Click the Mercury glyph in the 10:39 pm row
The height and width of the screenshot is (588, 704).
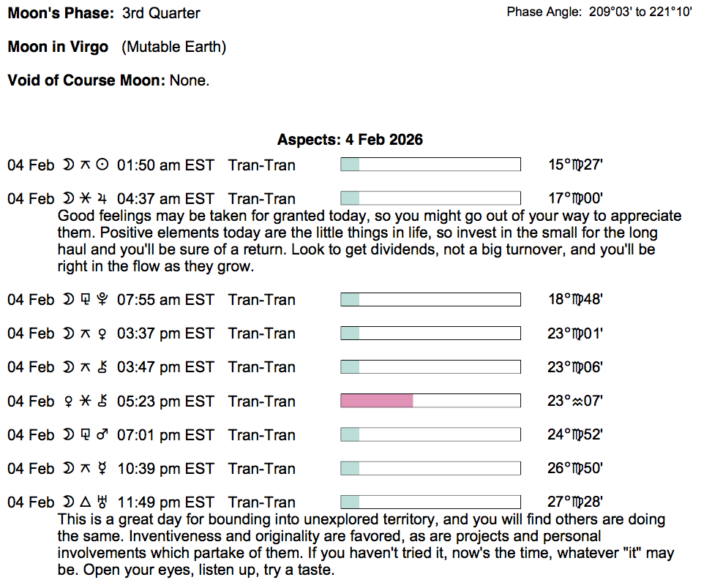[x=102, y=469]
